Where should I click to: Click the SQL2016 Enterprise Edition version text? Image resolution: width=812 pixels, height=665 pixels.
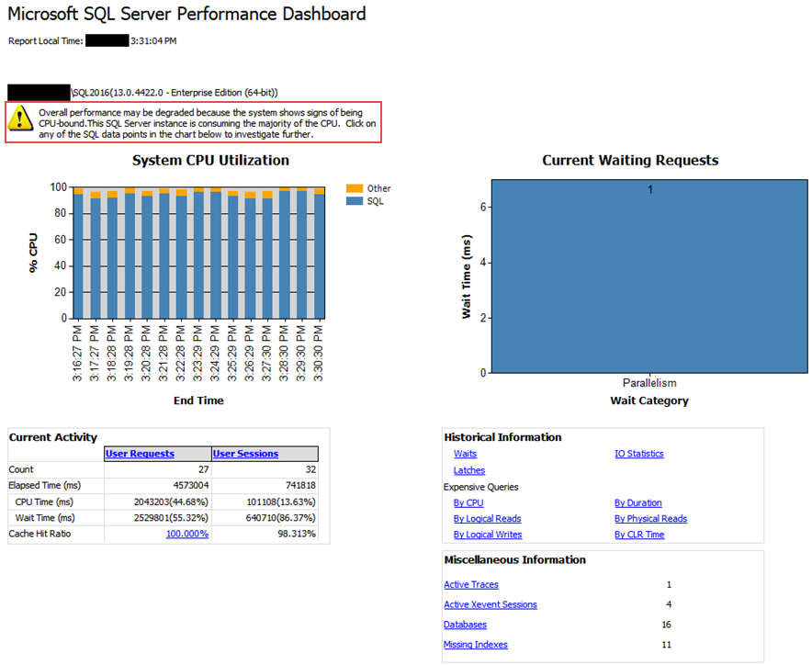[x=175, y=93]
